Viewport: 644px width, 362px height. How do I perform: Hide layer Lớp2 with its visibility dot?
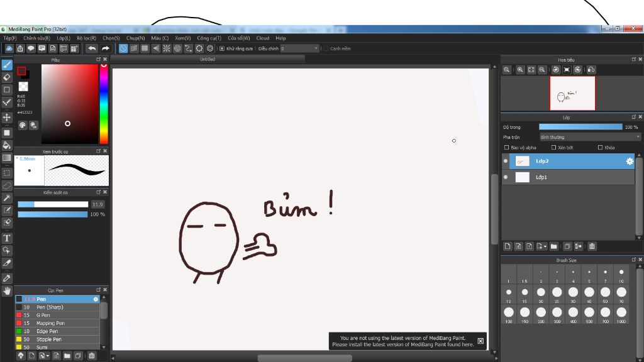point(506,162)
